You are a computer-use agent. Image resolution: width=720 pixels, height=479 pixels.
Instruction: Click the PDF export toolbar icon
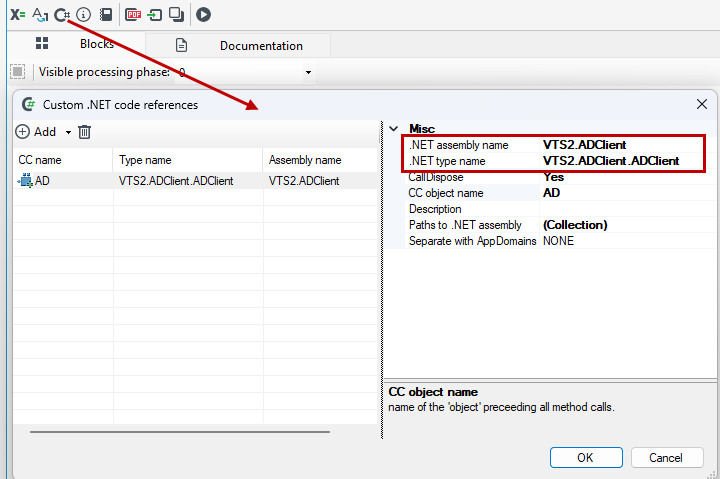(133, 15)
